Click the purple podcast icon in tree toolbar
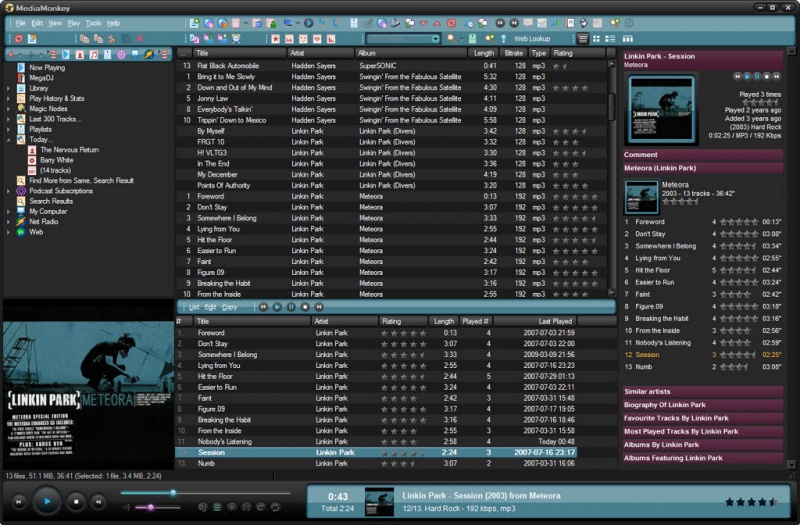The image size is (800, 525). 121,55
